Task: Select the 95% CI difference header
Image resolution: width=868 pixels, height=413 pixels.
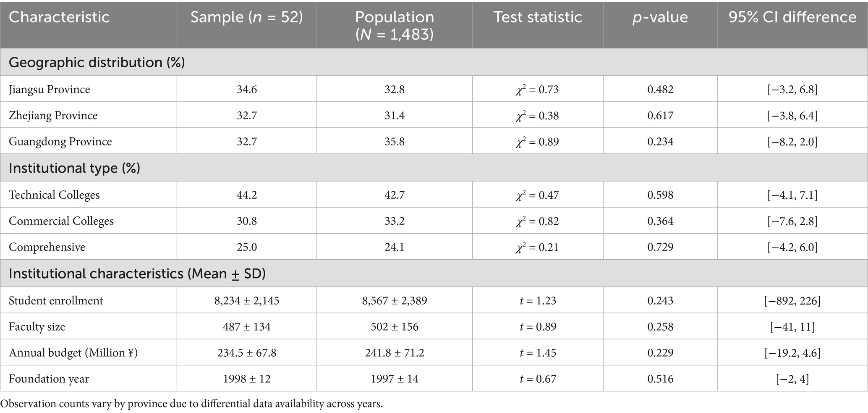Action: [x=792, y=17]
